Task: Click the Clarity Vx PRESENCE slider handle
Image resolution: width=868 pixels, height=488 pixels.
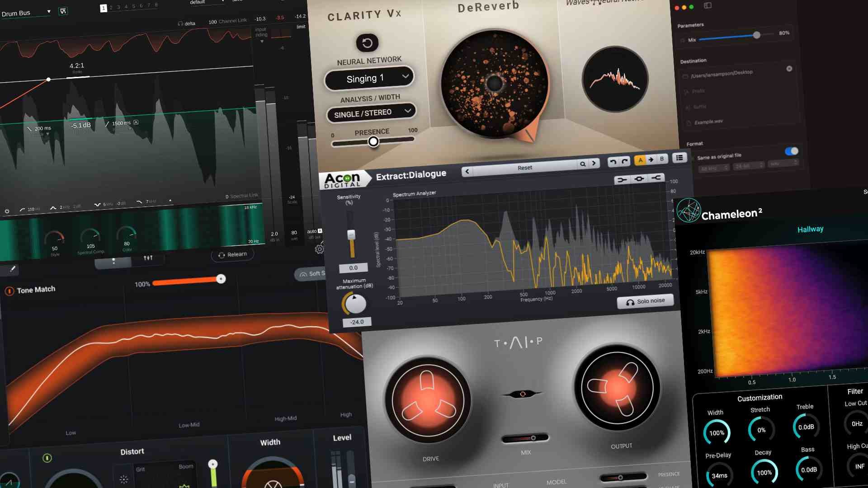Action: pyautogui.click(x=373, y=142)
